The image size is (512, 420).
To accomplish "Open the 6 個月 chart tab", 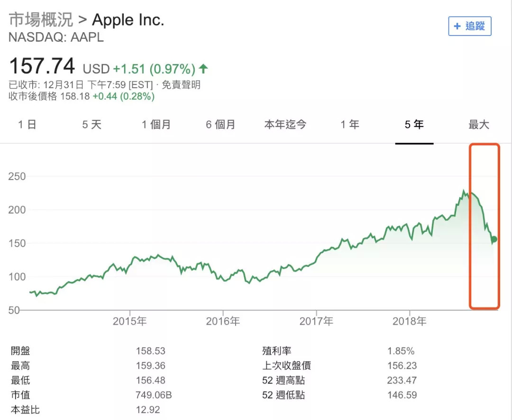I will tap(220, 125).
